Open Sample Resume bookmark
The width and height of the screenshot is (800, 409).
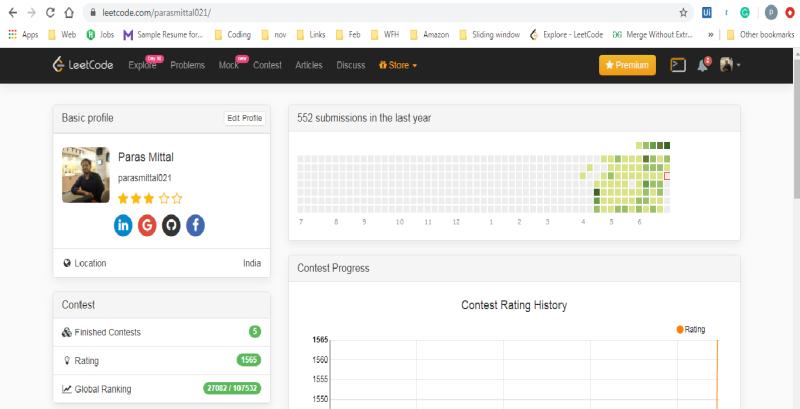pos(163,35)
